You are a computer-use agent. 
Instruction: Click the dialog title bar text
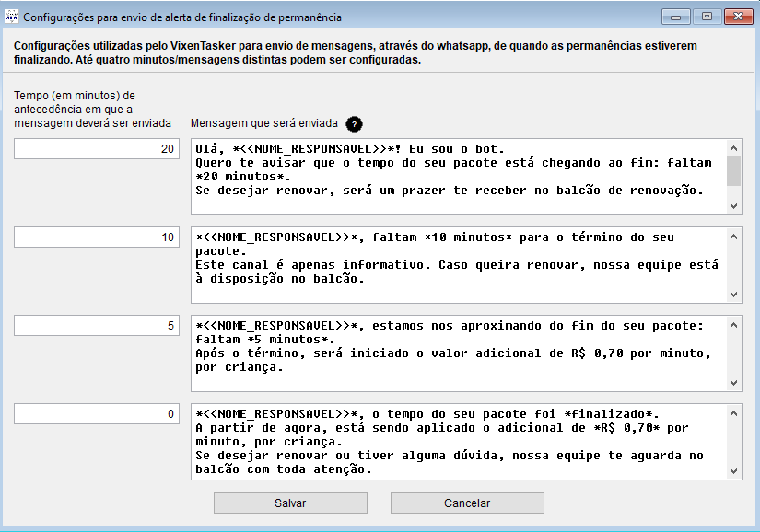click(x=184, y=16)
